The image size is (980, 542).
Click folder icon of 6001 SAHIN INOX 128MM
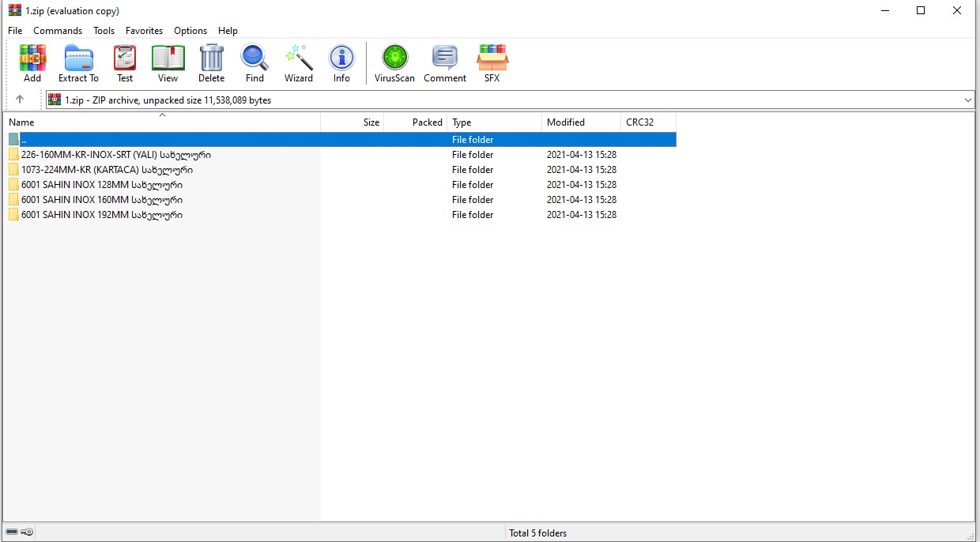click(x=13, y=185)
